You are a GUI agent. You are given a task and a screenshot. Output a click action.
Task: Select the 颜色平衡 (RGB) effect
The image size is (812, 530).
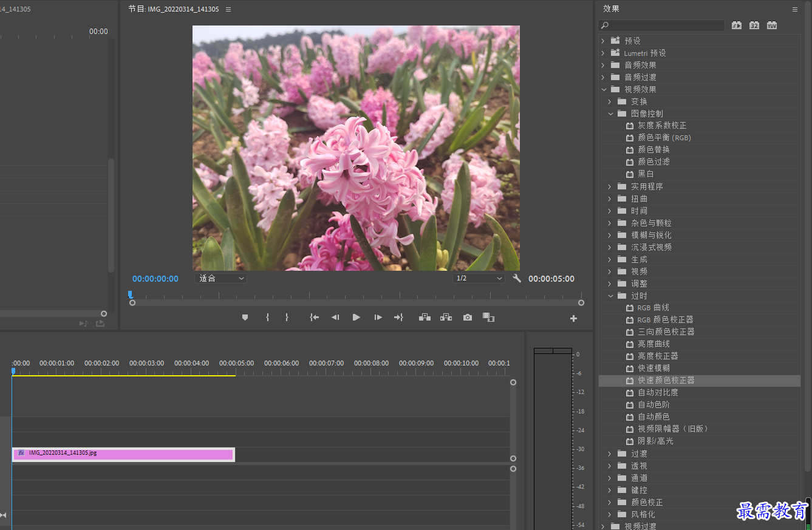point(664,138)
